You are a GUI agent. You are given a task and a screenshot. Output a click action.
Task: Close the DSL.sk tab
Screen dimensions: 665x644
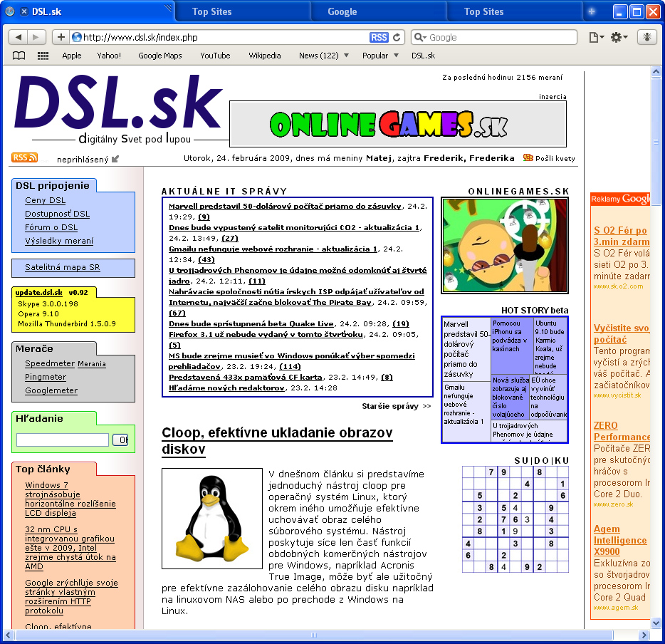pos(24,12)
